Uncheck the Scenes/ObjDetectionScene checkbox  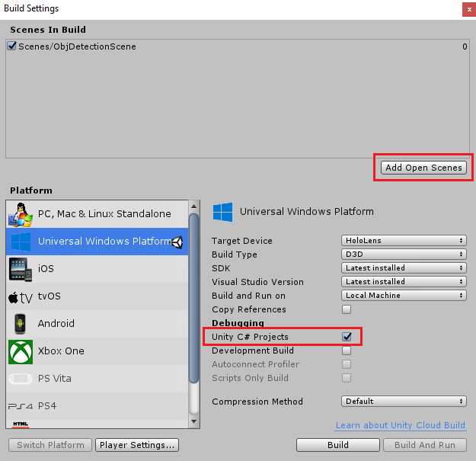pos(11,46)
